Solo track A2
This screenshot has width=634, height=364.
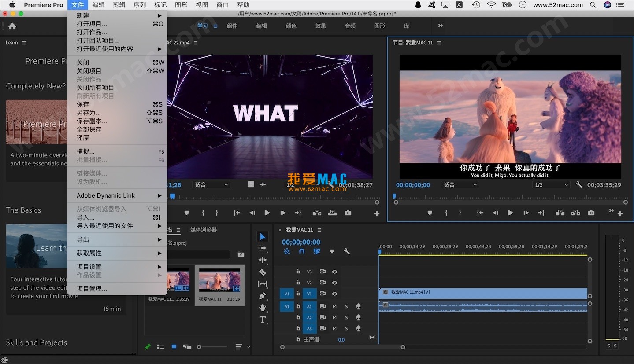pos(346,317)
